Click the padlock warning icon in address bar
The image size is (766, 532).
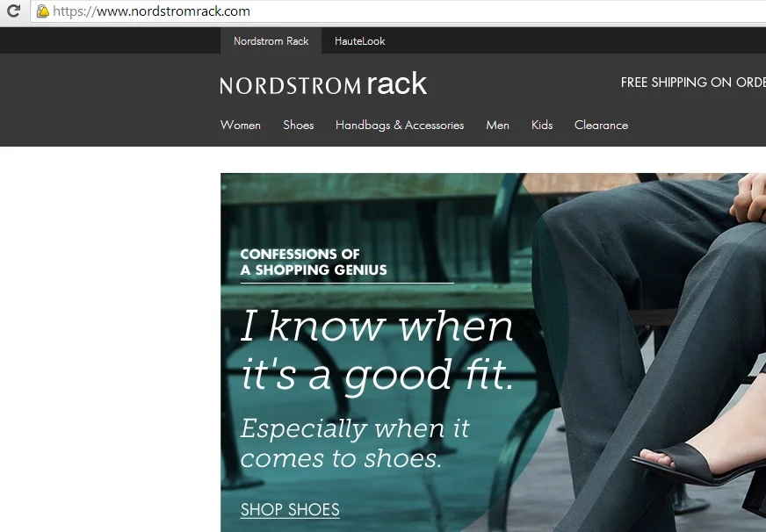(42, 11)
